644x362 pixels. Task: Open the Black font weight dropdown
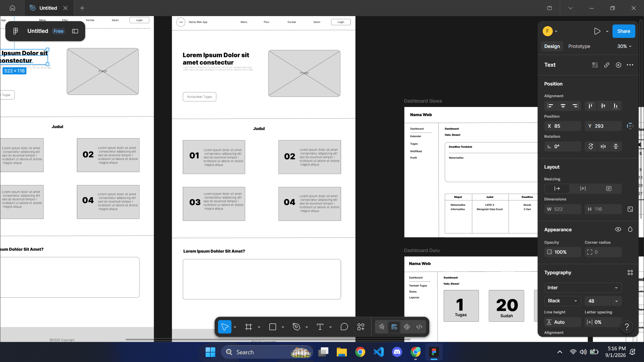(563, 301)
